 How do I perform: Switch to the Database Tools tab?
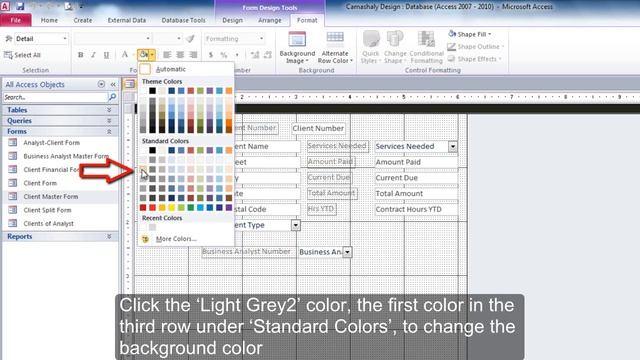pyautogui.click(x=184, y=20)
